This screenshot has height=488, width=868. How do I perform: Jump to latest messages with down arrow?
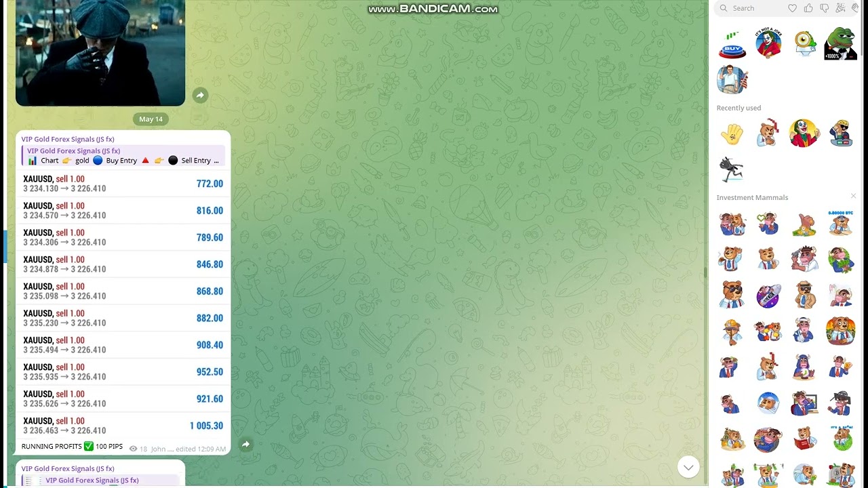(688, 466)
